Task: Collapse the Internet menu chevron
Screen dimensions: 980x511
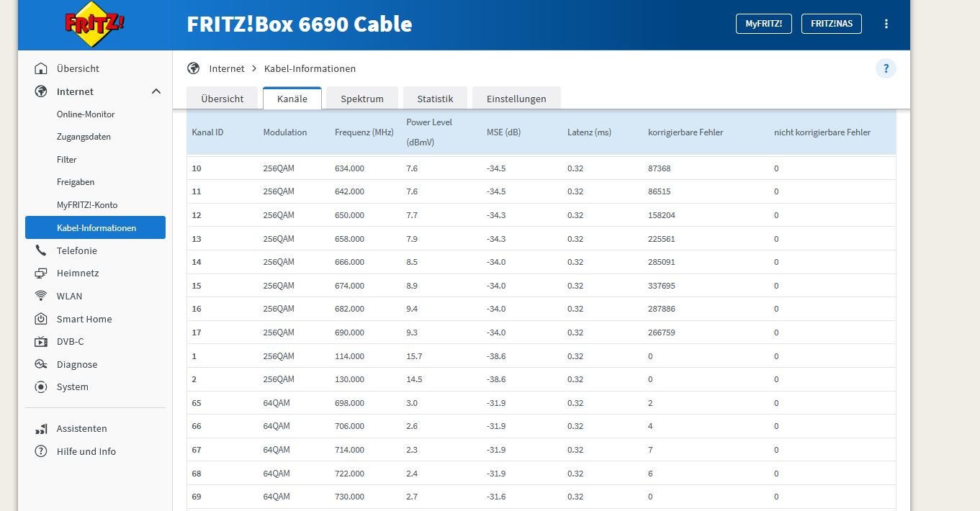Action: [x=156, y=91]
